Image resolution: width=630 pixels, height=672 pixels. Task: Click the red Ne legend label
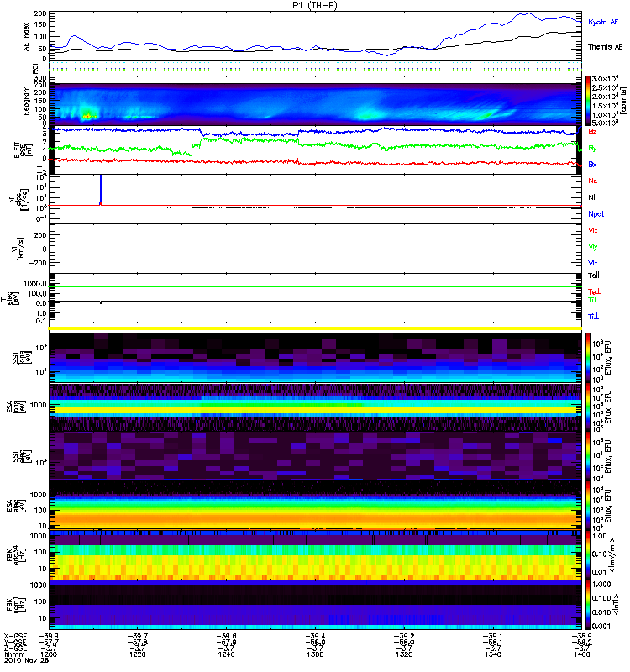[592, 181]
